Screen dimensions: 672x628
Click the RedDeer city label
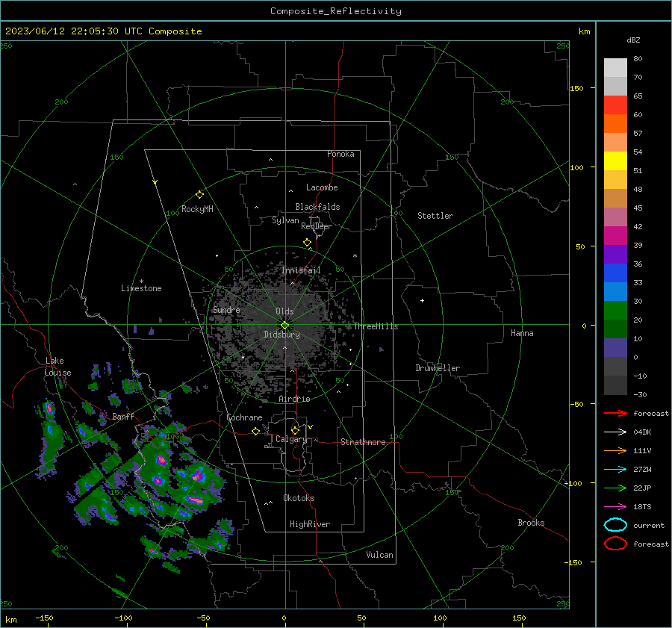317,226
